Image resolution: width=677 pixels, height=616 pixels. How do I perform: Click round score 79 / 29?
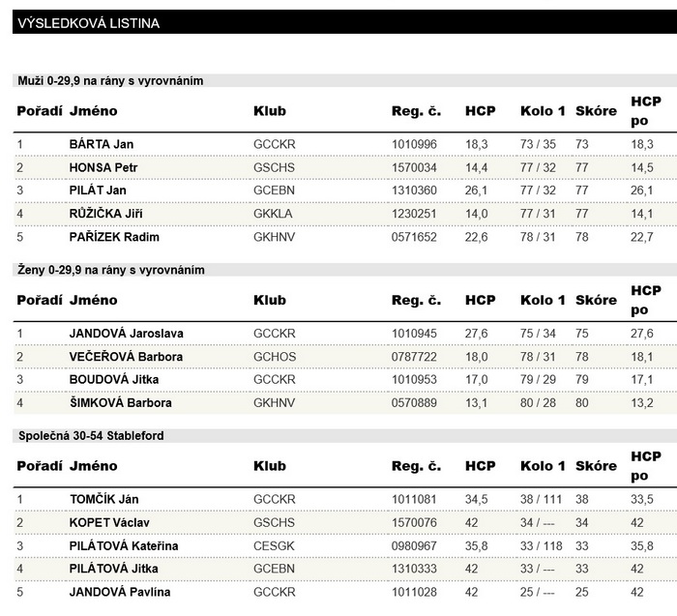point(538,379)
